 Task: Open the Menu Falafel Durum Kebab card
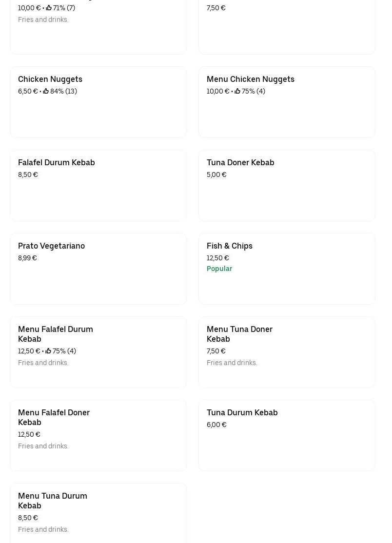pos(98,352)
